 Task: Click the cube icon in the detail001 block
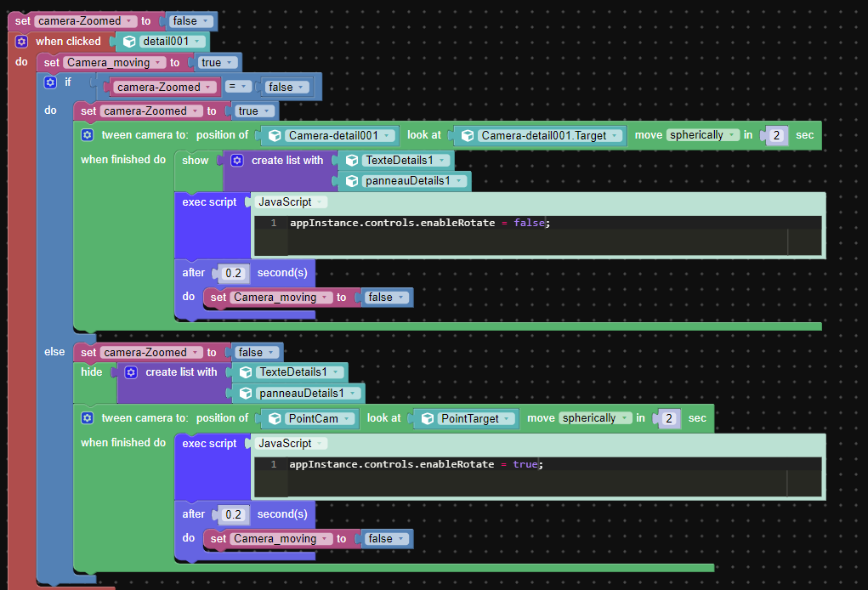coord(129,42)
